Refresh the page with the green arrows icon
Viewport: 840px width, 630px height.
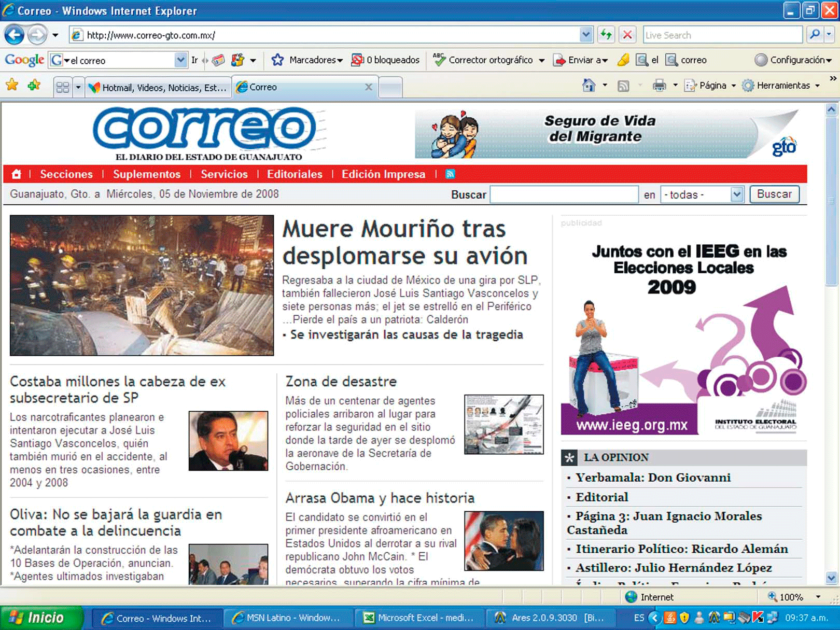click(606, 35)
